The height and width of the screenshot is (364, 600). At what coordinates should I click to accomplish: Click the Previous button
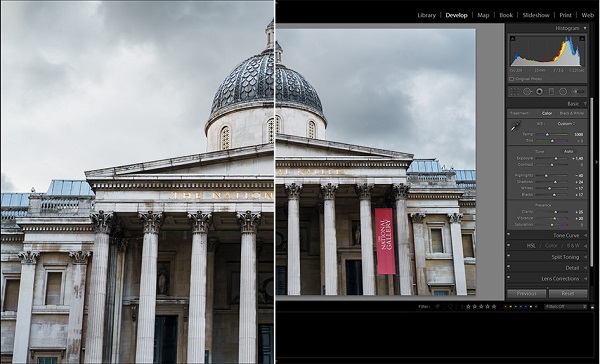[527, 294]
